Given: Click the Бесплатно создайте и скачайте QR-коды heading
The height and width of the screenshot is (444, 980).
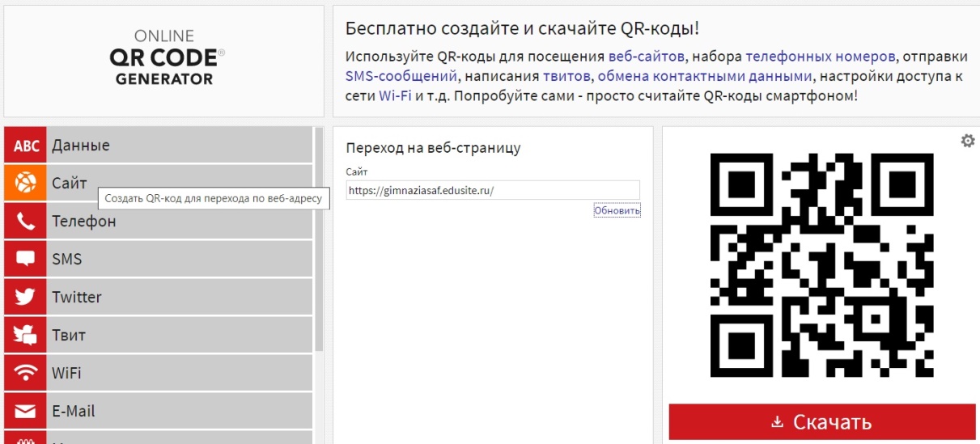Looking at the screenshot, I should (522, 29).
